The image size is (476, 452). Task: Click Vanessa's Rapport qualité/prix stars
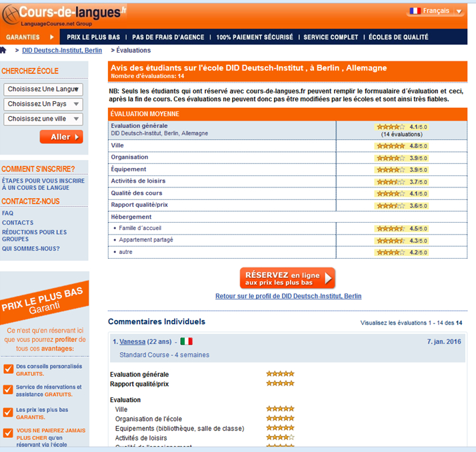coord(280,383)
